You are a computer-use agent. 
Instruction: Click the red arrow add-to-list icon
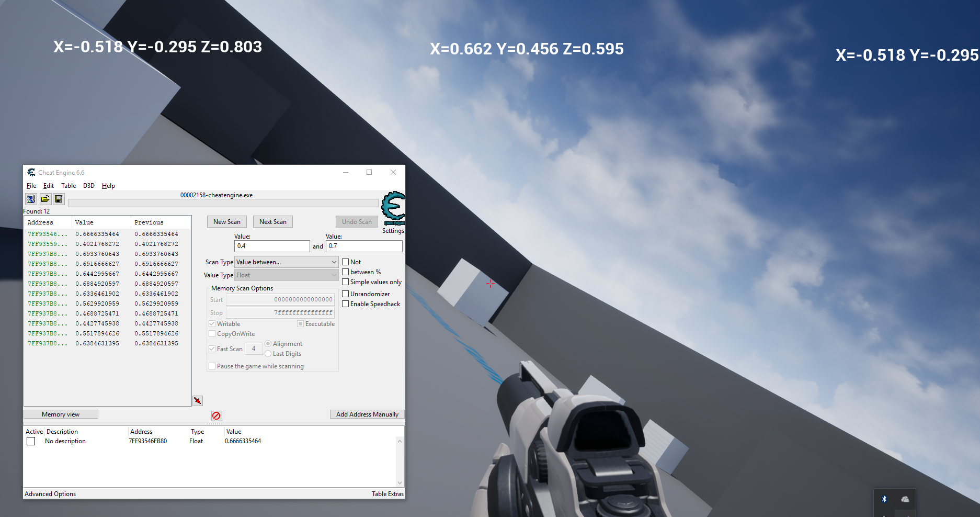pos(197,401)
